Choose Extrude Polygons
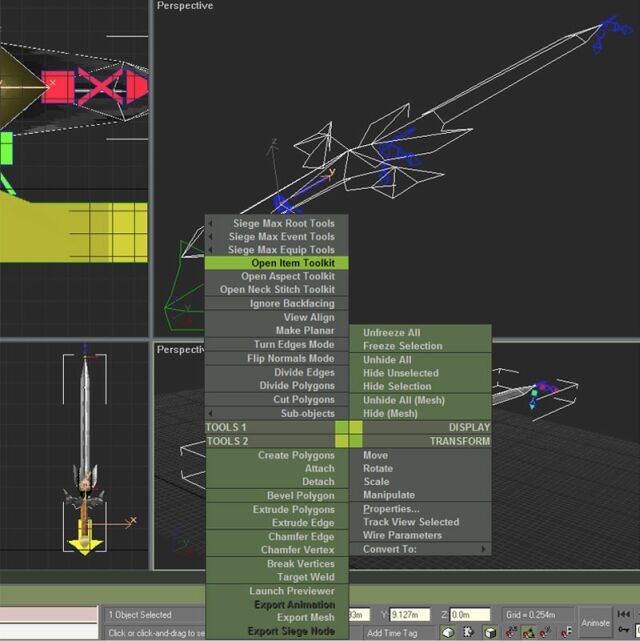 point(277,509)
